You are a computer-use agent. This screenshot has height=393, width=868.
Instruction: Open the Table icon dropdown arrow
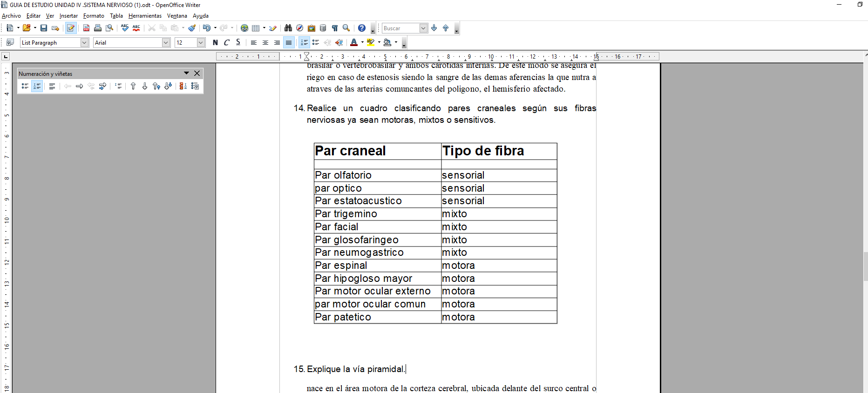click(x=264, y=28)
